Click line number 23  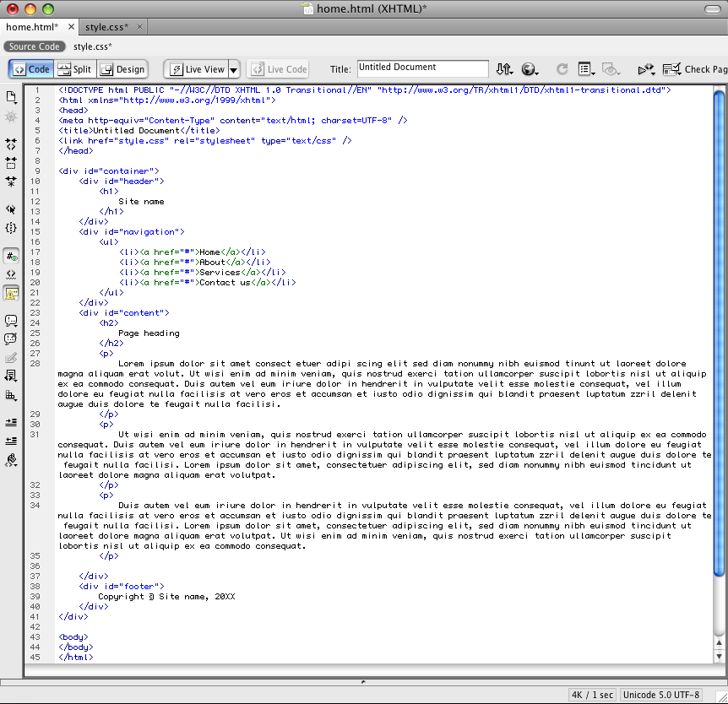click(35, 313)
